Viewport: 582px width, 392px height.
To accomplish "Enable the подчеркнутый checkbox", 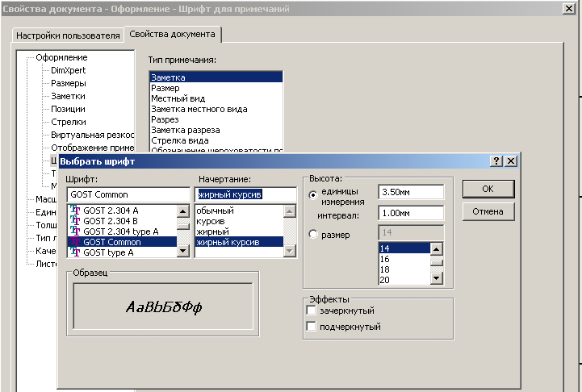I will [x=311, y=327].
